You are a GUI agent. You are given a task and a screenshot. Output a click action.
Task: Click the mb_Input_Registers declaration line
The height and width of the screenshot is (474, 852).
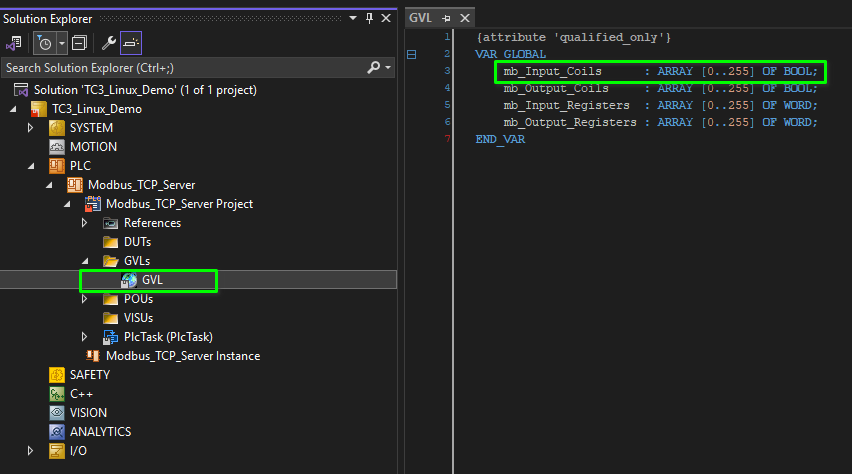pos(660,105)
